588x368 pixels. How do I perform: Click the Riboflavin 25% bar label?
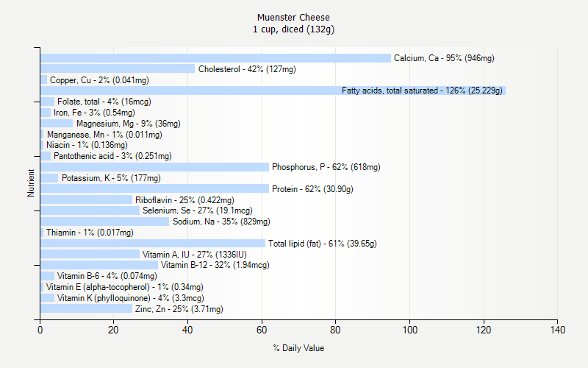pyautogui.click(x=184, y=200)
